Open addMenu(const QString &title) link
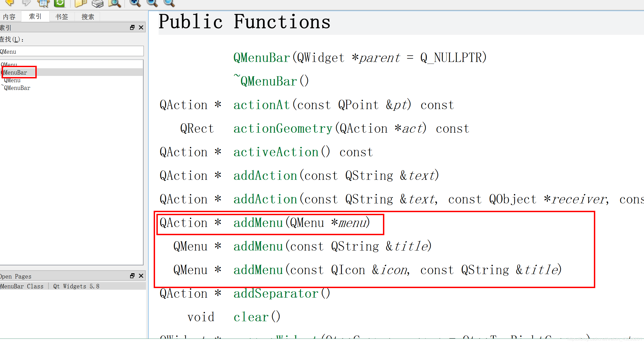The width and height of the screenshot is (644, 344). pos(258,246)
